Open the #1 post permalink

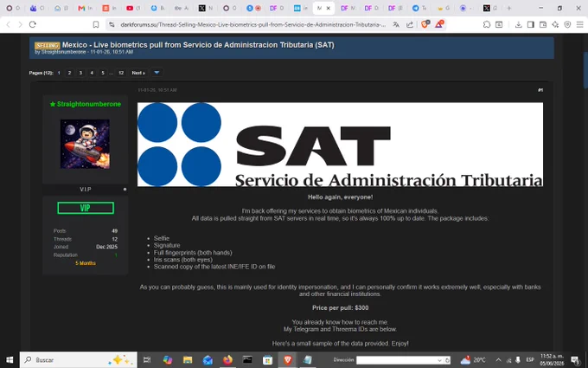click(x=540, y=90)
